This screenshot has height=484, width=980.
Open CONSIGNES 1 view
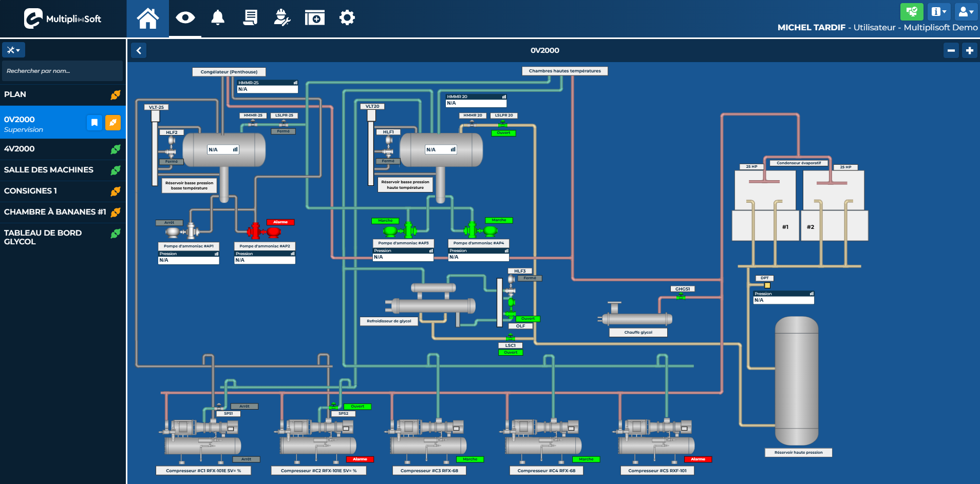[63, 191]
